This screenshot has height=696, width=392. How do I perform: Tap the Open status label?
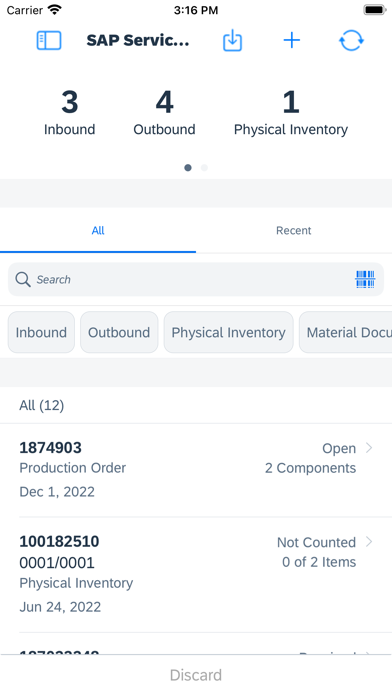pyautogui.click(x=339, y=448)
